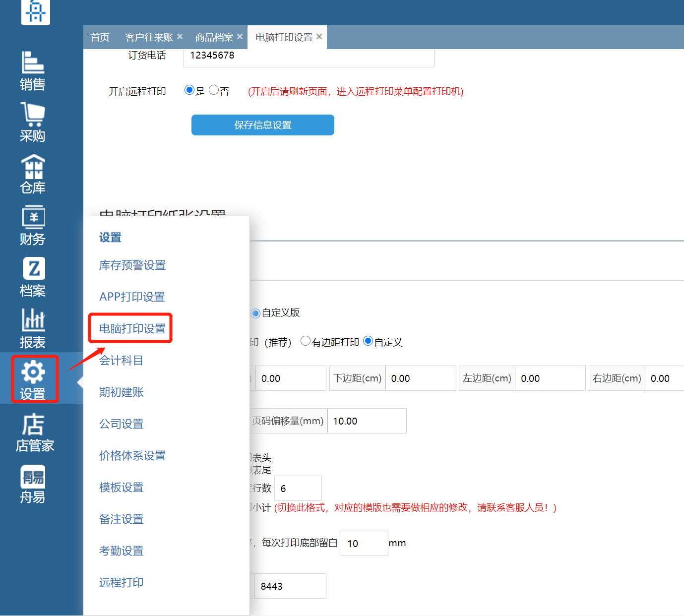Open the 店管家 module
The height and width of the screenshot is (616, 684).
35,432
